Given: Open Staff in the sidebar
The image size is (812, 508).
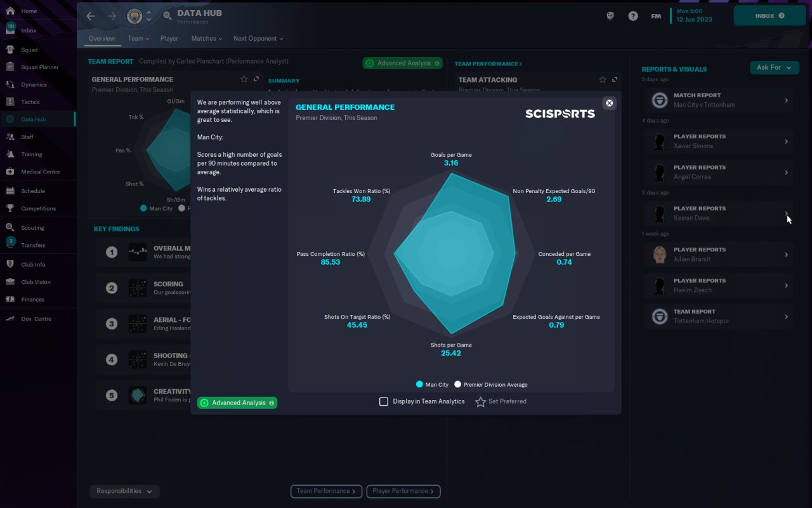Looking at the screenshot, I should tap(38, 137).
